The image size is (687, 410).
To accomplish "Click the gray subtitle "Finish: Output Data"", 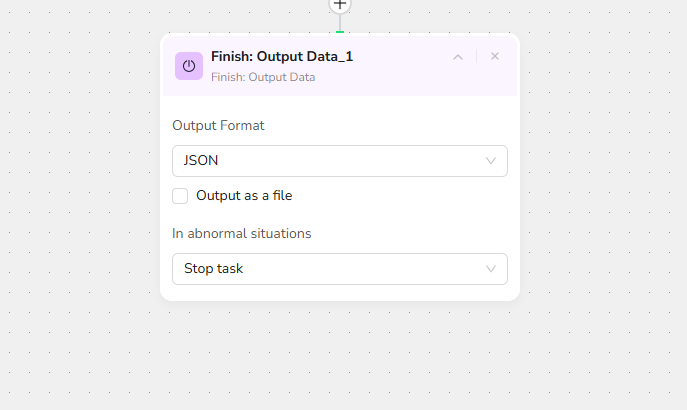I will [x=263, y=77].
